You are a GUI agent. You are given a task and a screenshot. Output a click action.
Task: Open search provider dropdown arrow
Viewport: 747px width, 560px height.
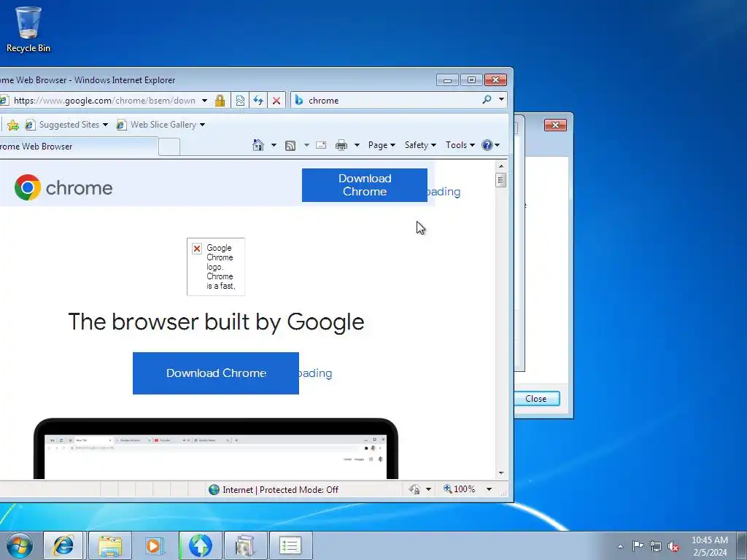click(501, 99)
